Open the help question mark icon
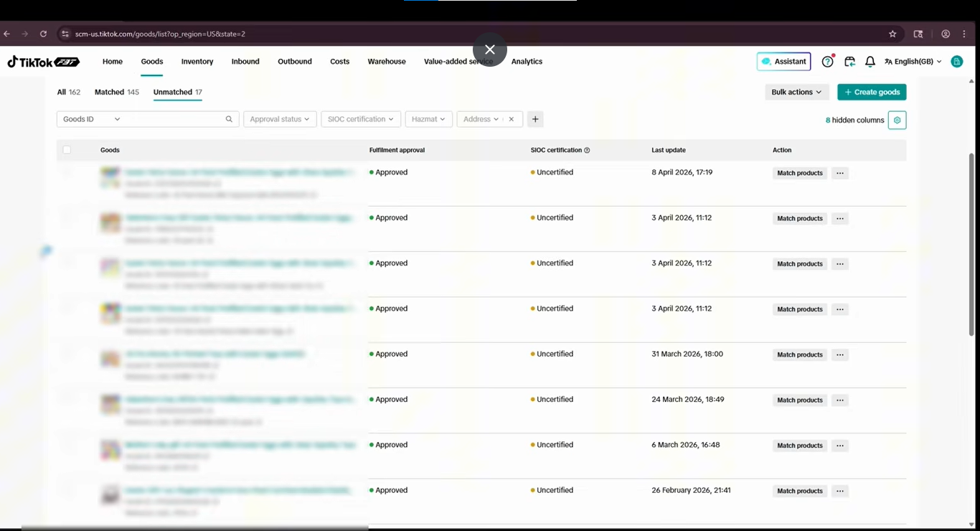 pos(827,62)
